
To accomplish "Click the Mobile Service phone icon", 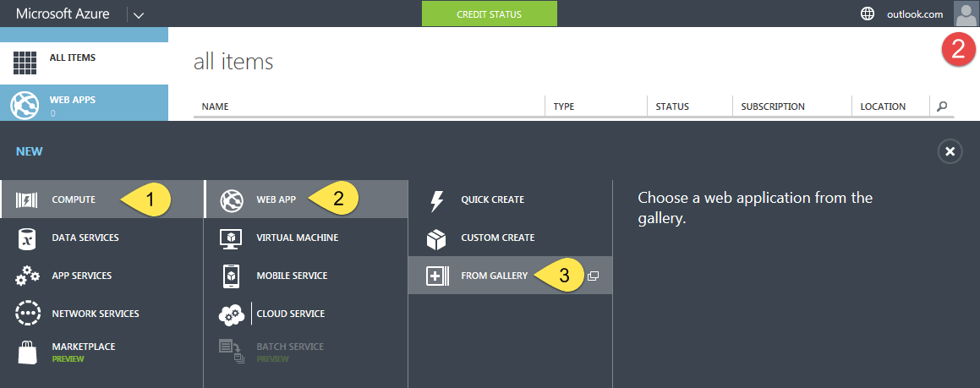I will pos(231,276).
